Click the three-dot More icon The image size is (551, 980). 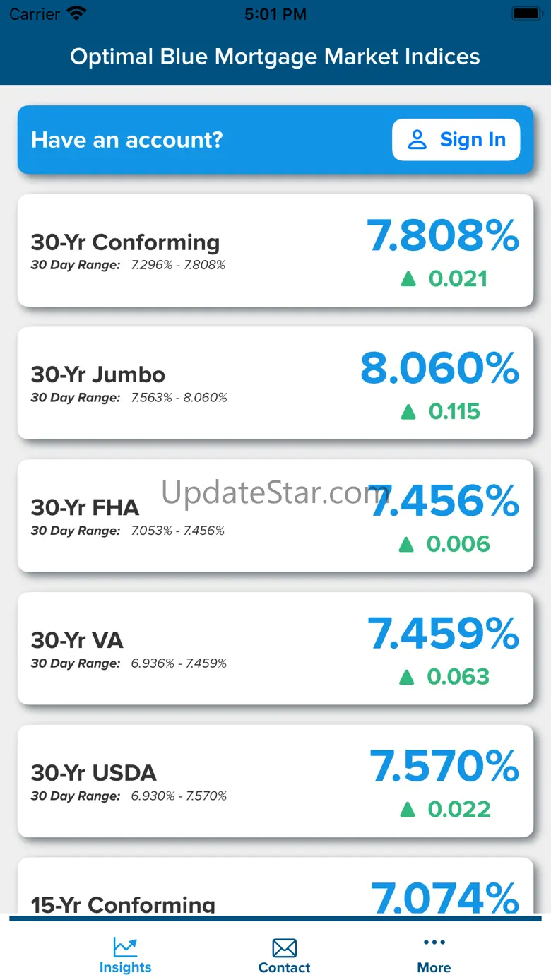point(434,942)
